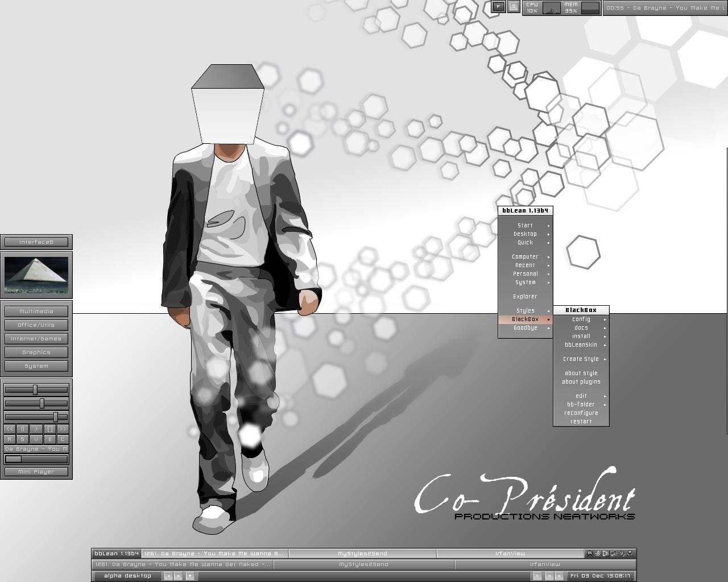Open Create Style submenu entry
Viewport: 728px width, 582px height.
coord(581,359)
